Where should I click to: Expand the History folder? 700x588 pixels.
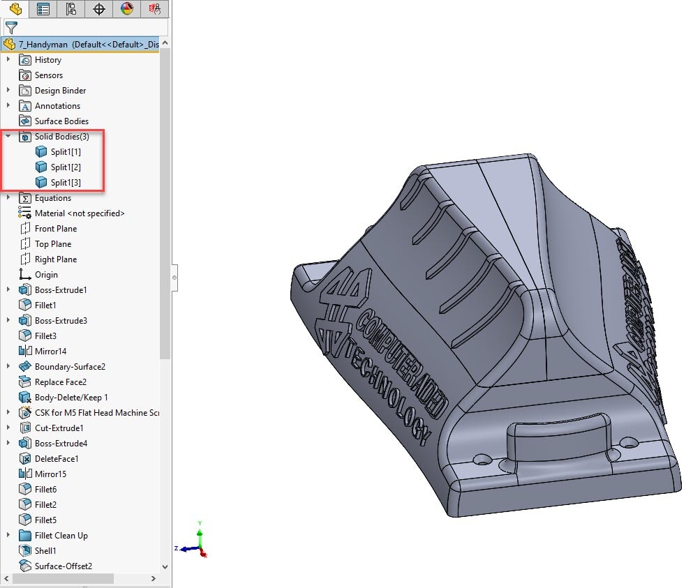click(8, 59)
